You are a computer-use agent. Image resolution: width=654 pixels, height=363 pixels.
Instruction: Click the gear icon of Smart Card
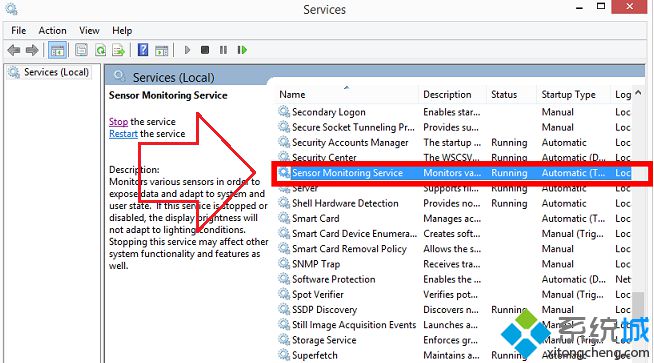tap(284, 218)
